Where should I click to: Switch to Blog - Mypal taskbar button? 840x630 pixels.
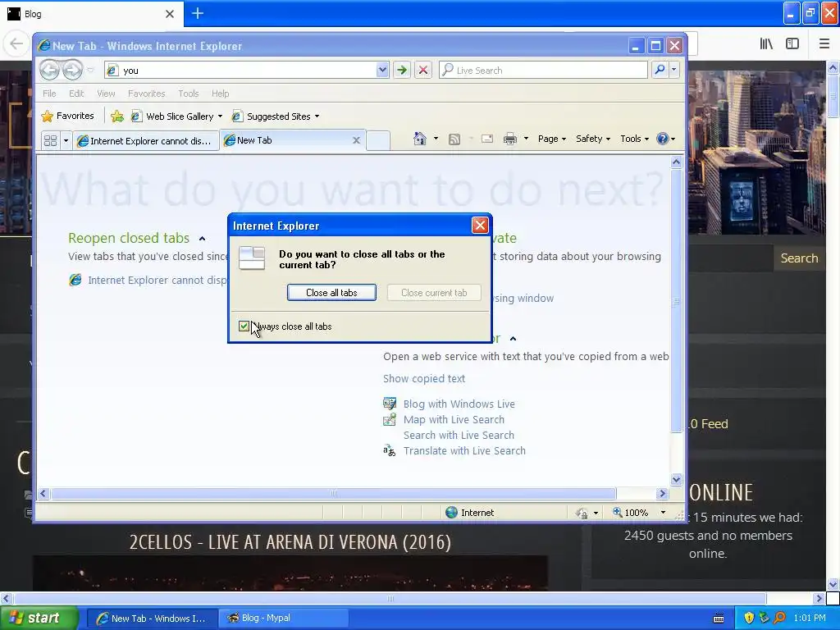point(284,619)
